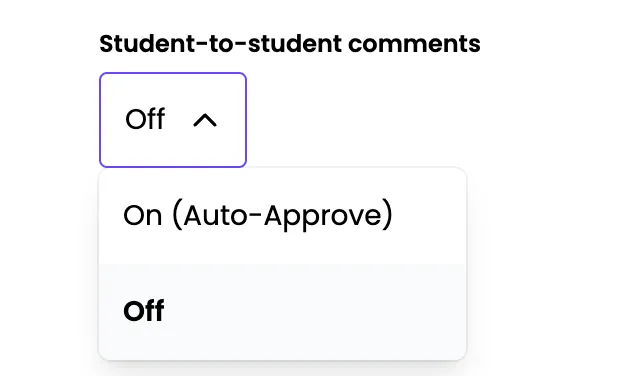Click the currently selected Off value in the box

(145, 119)
